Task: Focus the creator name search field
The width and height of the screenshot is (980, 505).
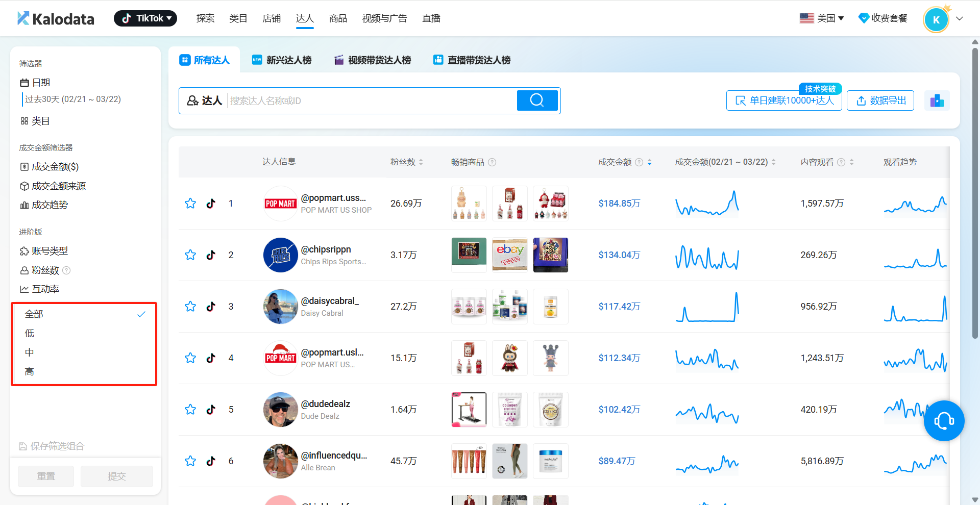Action: pyautogui.click(x=370, y=101)
